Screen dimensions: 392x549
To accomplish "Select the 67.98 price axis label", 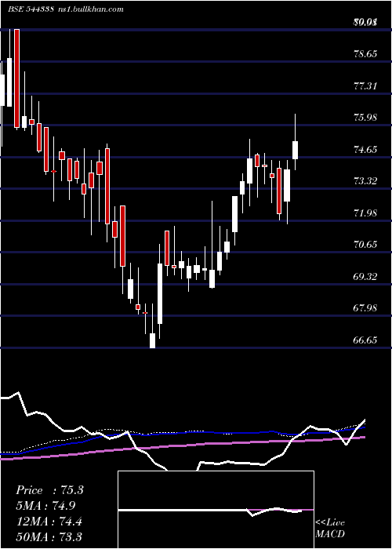I will click(365, 308).
